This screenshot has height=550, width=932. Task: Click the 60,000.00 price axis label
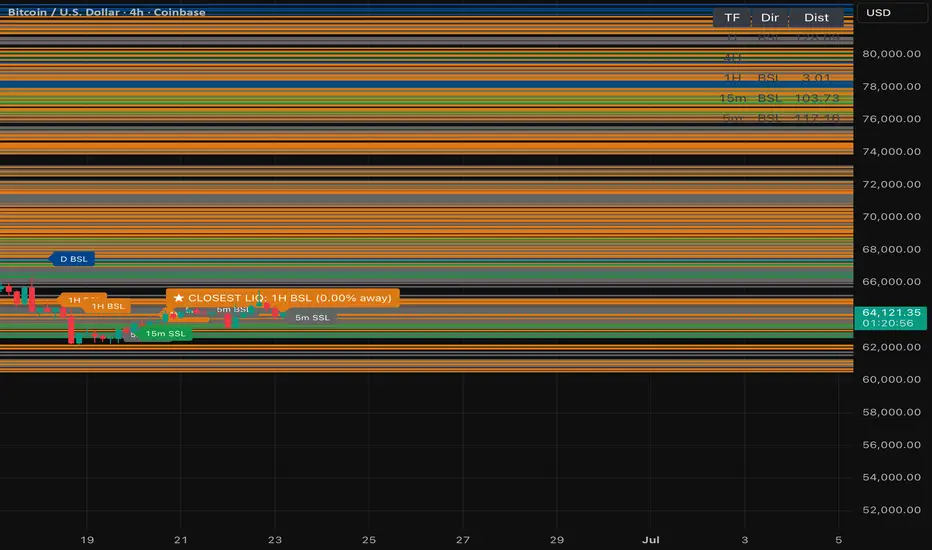pos(891,379)
